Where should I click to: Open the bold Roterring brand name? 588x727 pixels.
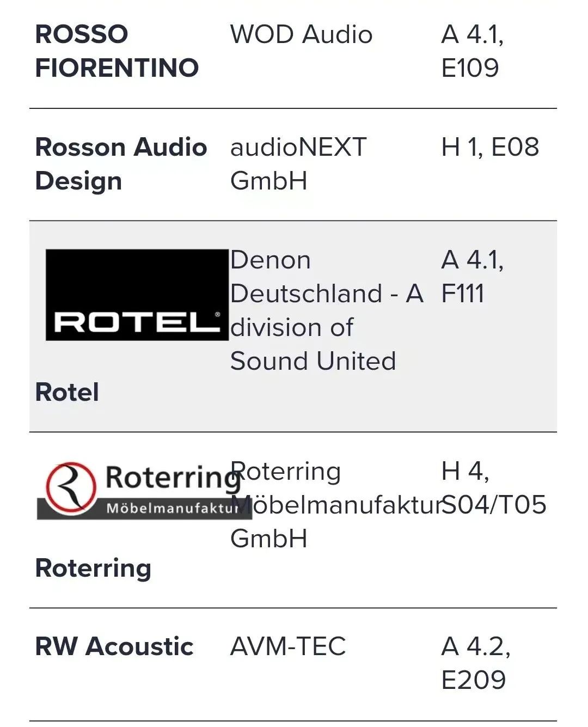coord(93,568)
